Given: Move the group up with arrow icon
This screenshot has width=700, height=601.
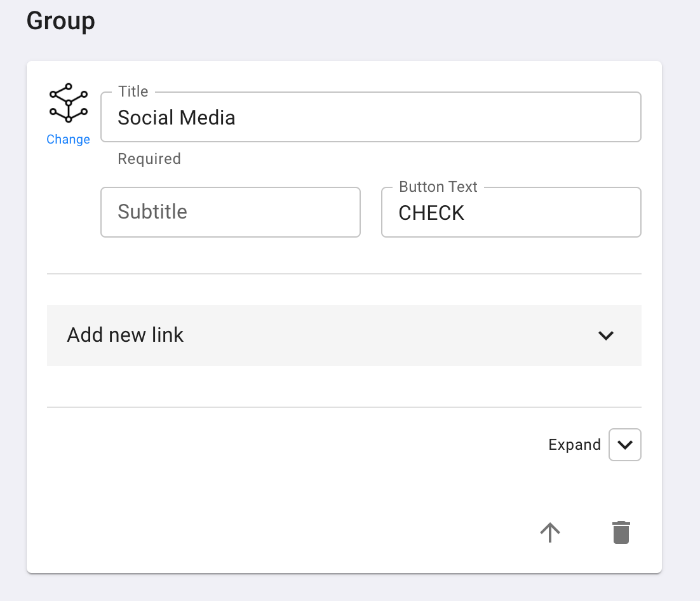Looking at the screenshot, I should pyautogui.click(x=550, y=532).
